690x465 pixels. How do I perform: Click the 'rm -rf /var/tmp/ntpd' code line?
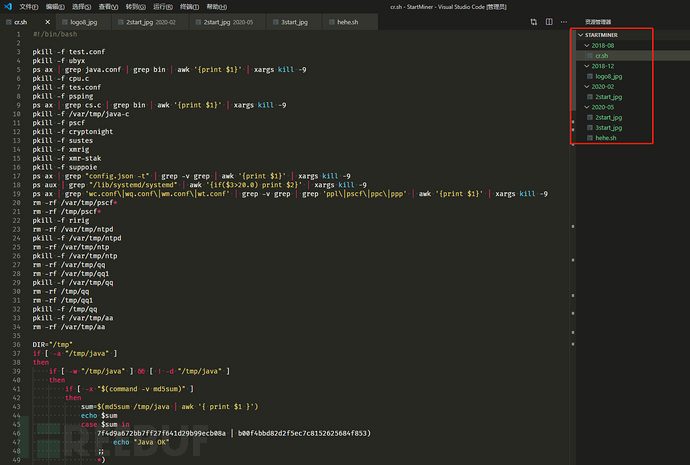[73, 229]
